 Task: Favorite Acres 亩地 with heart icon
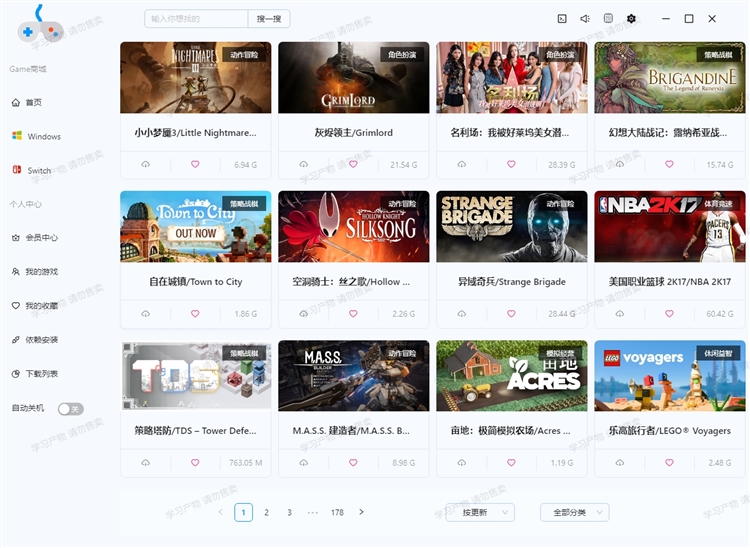click(511, 462)
